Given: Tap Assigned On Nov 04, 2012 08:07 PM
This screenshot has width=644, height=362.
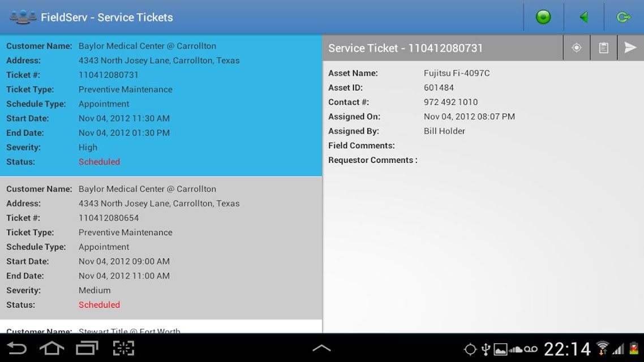Looking at the screenshot, I should pyautogui.click(x=469, y=117).
